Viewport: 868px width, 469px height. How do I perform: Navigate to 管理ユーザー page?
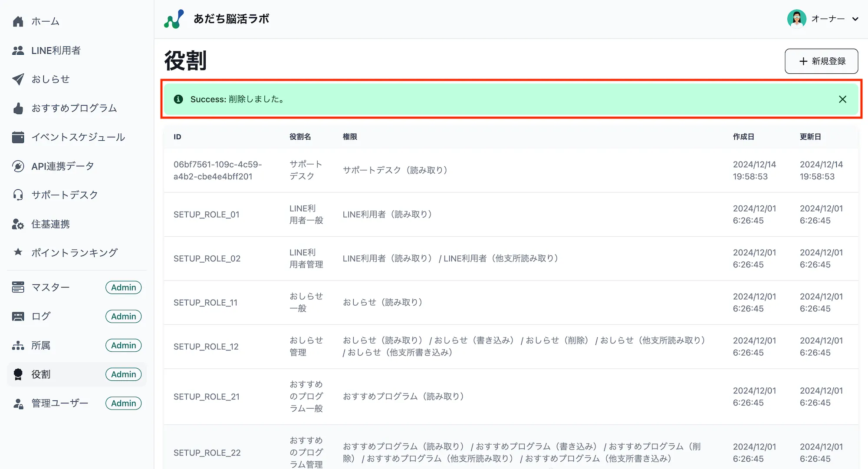pos(59,403)
